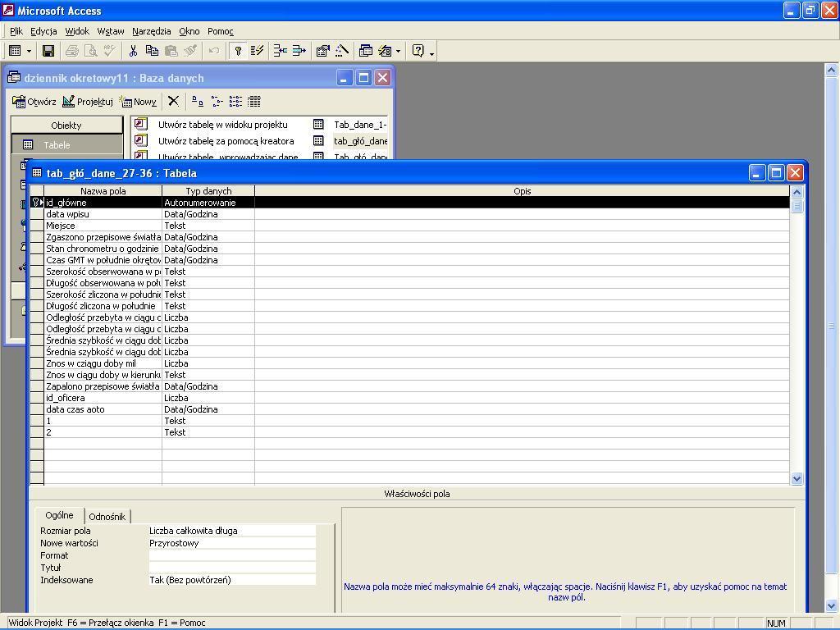Click the main window scroll-up arrow
Viewport: 840px width, 630px height.
coord(832,70)
